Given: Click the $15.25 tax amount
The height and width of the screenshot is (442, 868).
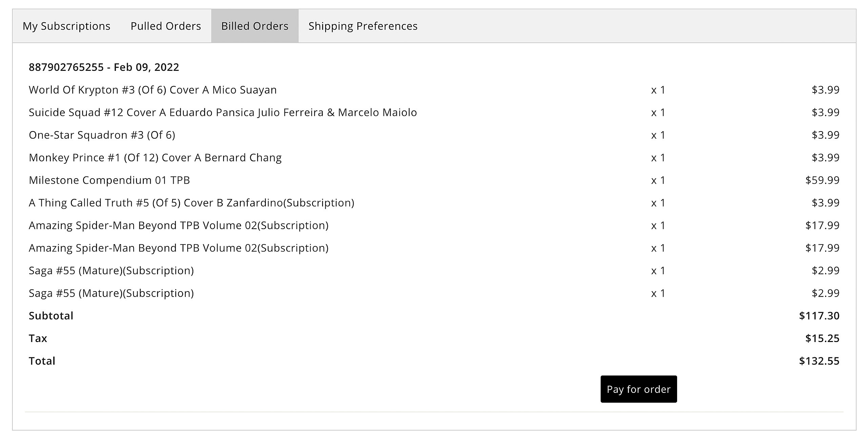Looking at the screenshot, I should pyautogui.click(x=822, y=338).
